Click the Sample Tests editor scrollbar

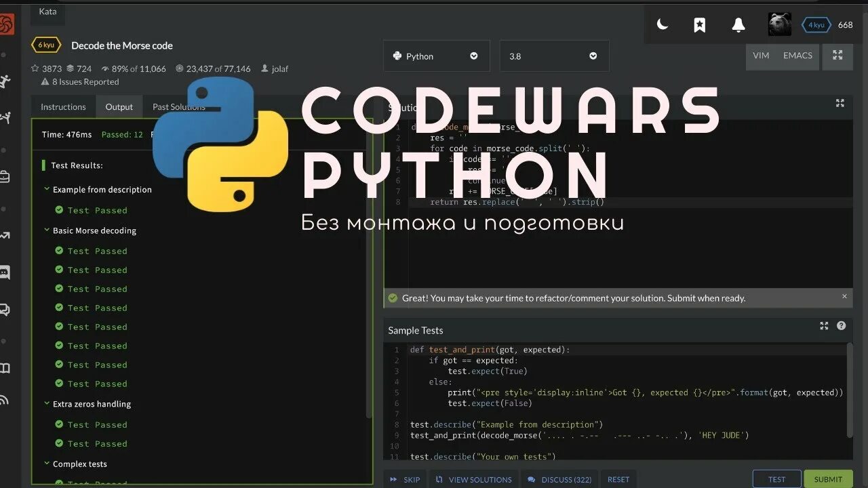(x=850, y=390)
